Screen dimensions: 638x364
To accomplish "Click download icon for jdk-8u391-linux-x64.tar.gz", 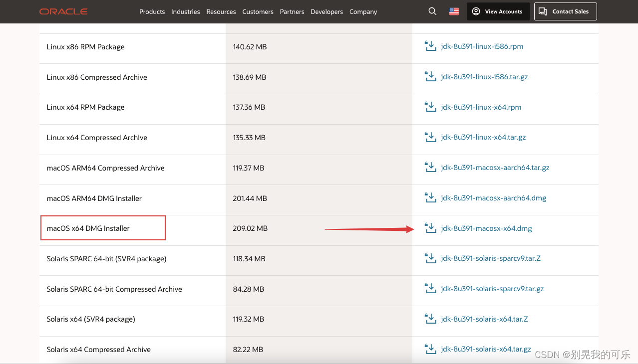I will click(x=430, y=137).
